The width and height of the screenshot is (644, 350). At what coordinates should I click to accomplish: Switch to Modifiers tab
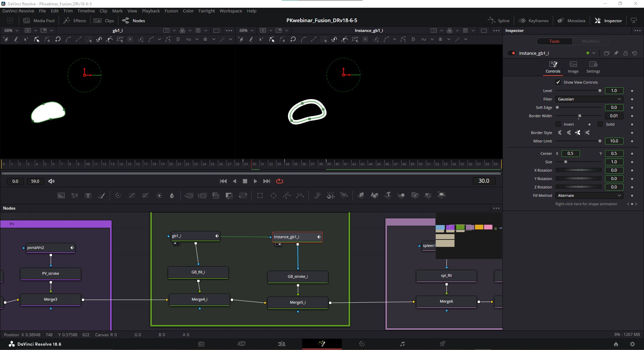(590, 41)
